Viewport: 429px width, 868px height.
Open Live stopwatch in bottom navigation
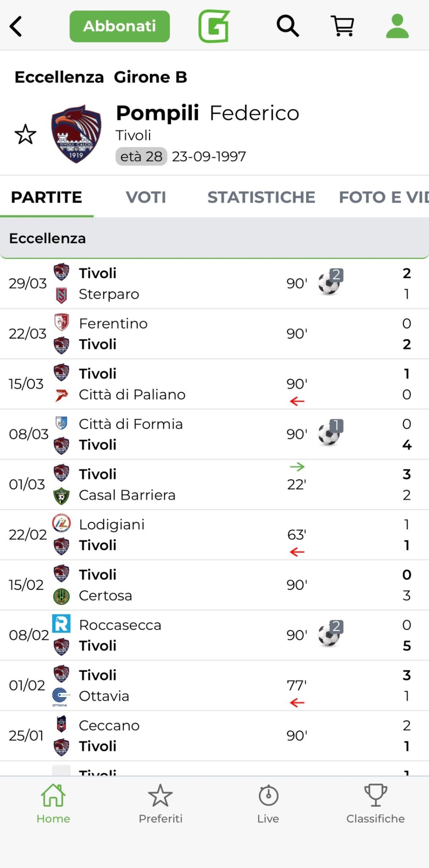(268, 804)
